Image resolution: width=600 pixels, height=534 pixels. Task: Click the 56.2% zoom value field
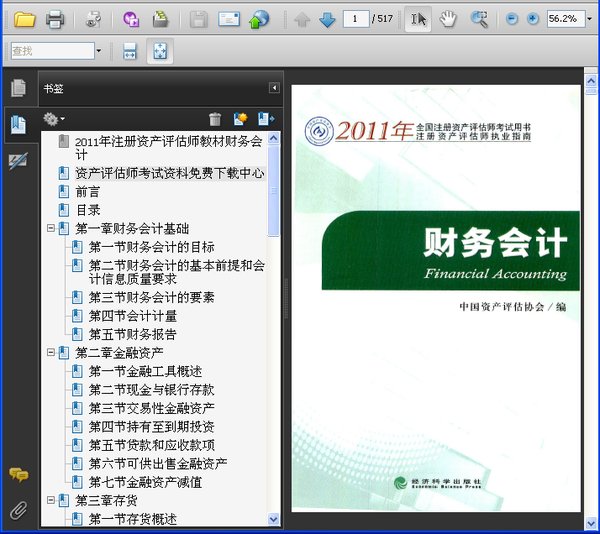tap(566, 18)
